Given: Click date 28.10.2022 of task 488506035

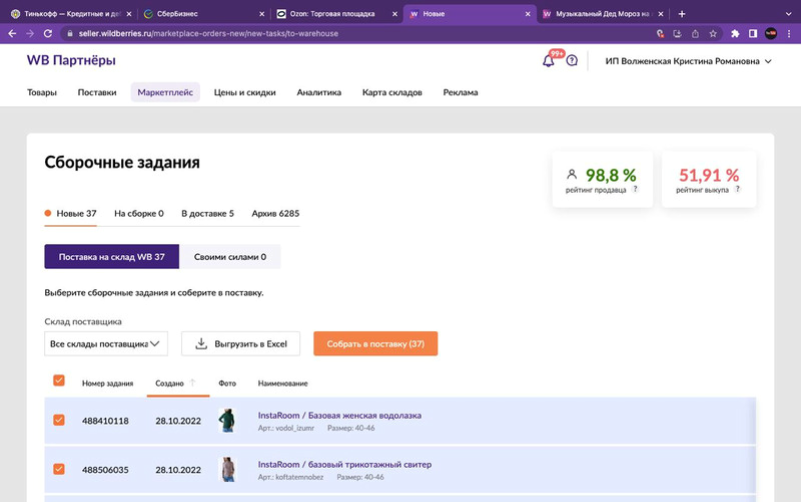Looking at the screenshot, I should pyautogui.click(x=178, y=470).
